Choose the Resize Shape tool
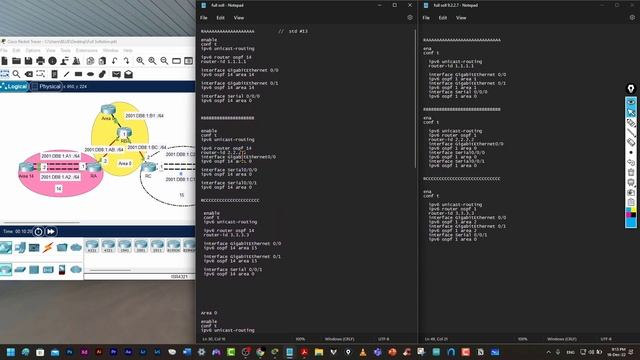This screenshot has width=640, height=360. (x=40, y=74)
